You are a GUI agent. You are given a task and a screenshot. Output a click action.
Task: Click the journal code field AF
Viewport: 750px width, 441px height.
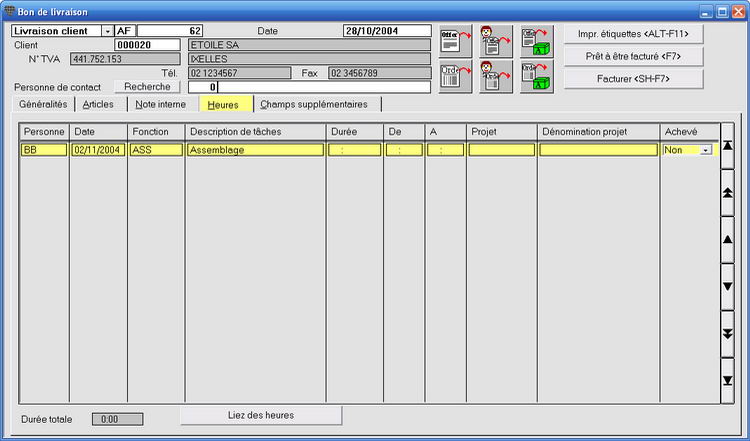click(x=125, y=31)
